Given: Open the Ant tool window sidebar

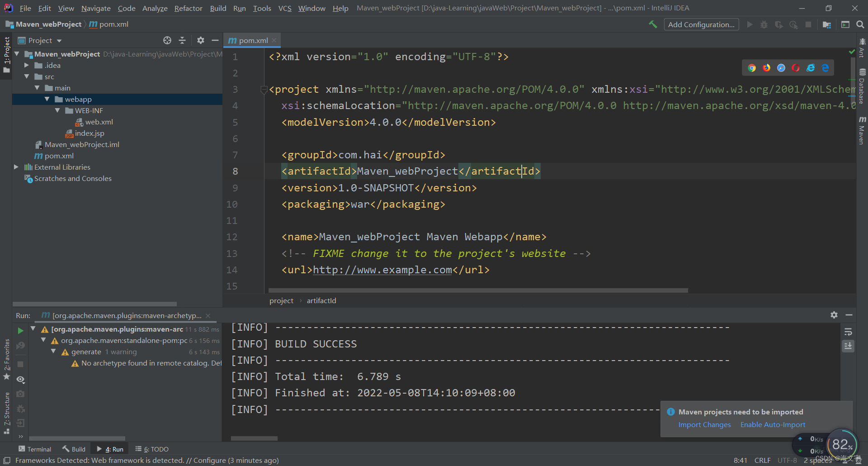Looking at the screenshot, I should [x=862, y=48].
